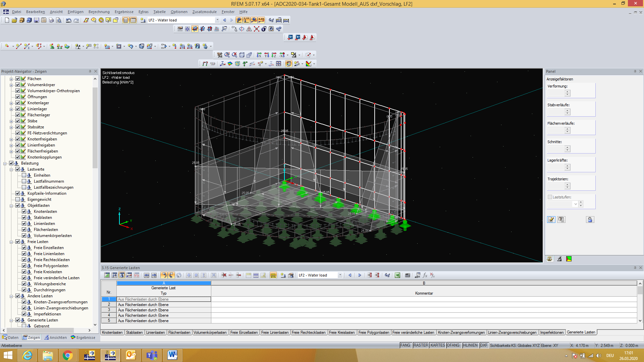Click the Excel export icon in table toolbar

click(397, 275)
